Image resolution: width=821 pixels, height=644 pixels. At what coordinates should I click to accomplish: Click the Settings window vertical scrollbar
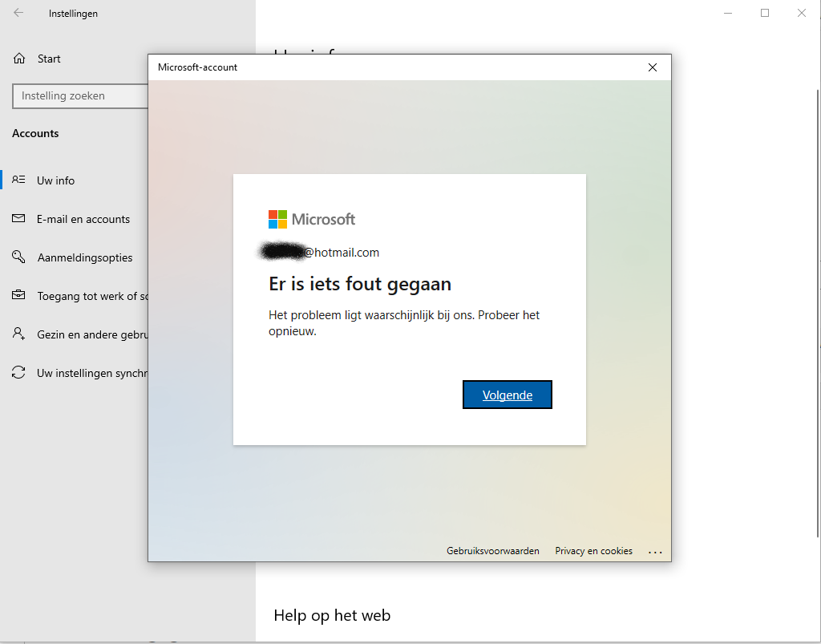(x=818, y=313)
